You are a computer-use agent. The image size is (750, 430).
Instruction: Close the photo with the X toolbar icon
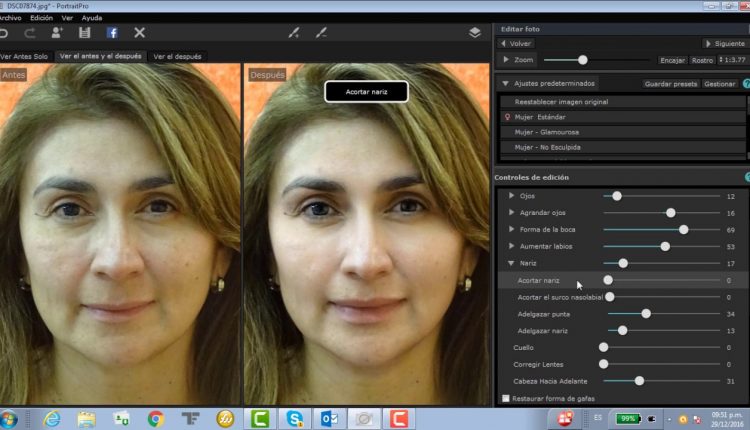coord(139,33)
